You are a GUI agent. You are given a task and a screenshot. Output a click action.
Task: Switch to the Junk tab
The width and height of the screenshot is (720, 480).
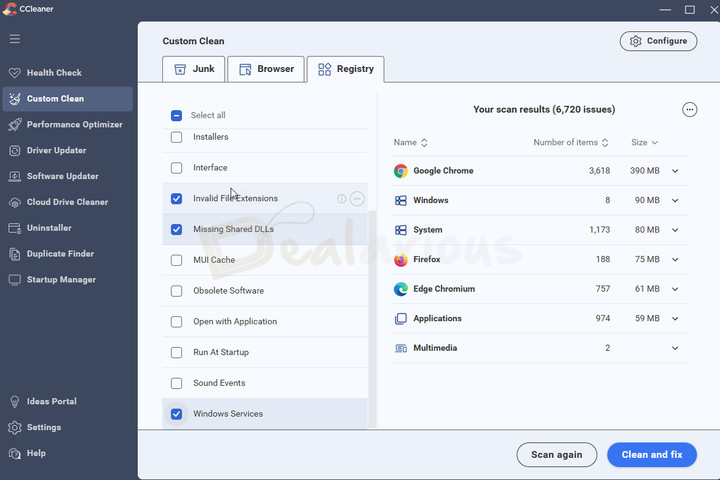click(194, 69)
